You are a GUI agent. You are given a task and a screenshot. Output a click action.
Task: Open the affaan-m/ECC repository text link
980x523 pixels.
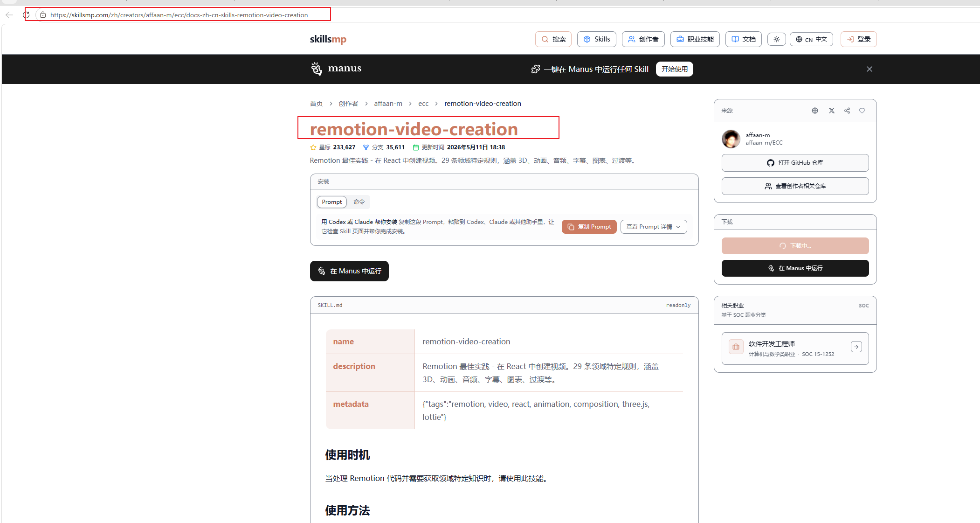point(764,143)
